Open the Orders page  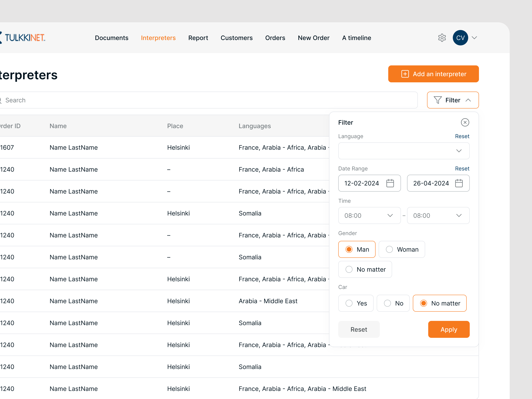[x=275, y=38]
